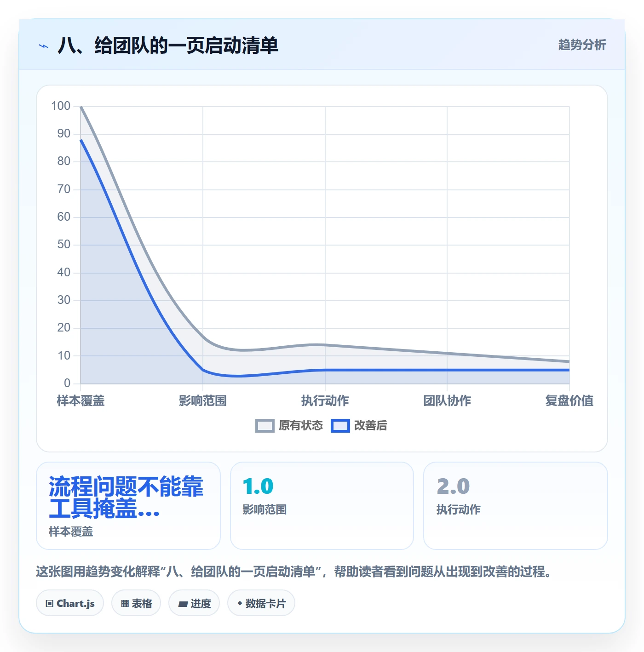This screenshot has height=652, width=644.
Task: Open the 流程问题不能靠工具掩盖 card
Action: click(x=128, y=506)
